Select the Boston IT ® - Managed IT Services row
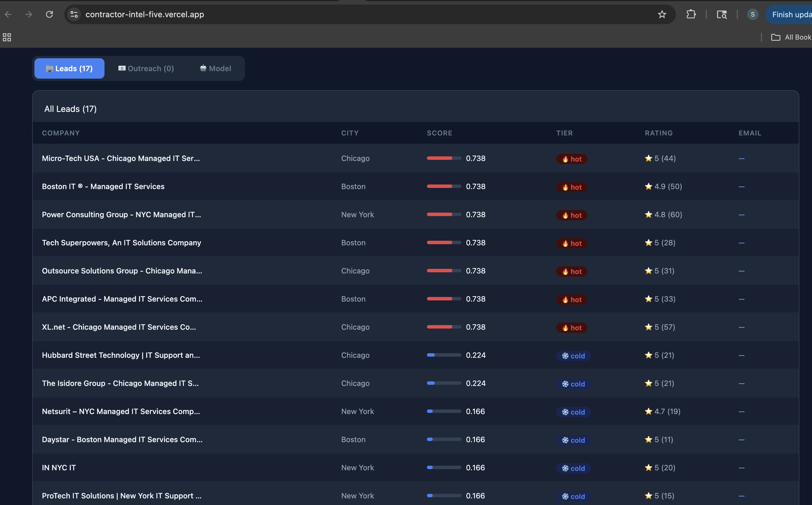 [x=416, y=187]
